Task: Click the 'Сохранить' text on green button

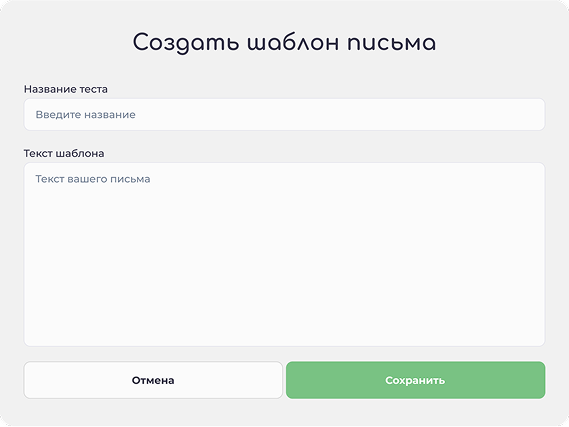Action: pos(415,380)
